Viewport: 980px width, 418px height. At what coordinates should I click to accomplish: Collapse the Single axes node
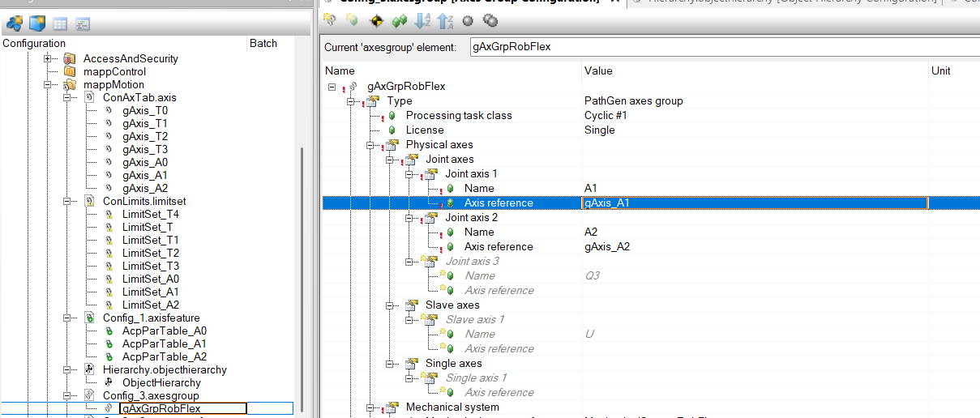(390, 363)
